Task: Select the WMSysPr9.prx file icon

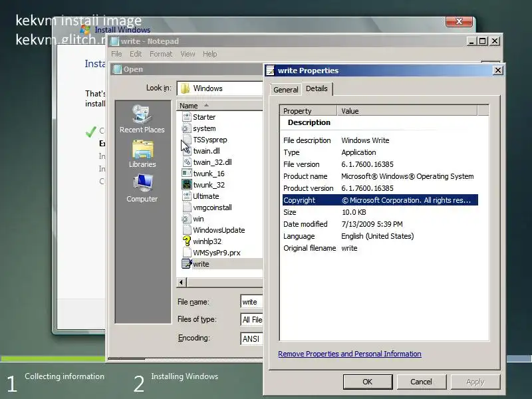Action: click(x=187, y=253)
